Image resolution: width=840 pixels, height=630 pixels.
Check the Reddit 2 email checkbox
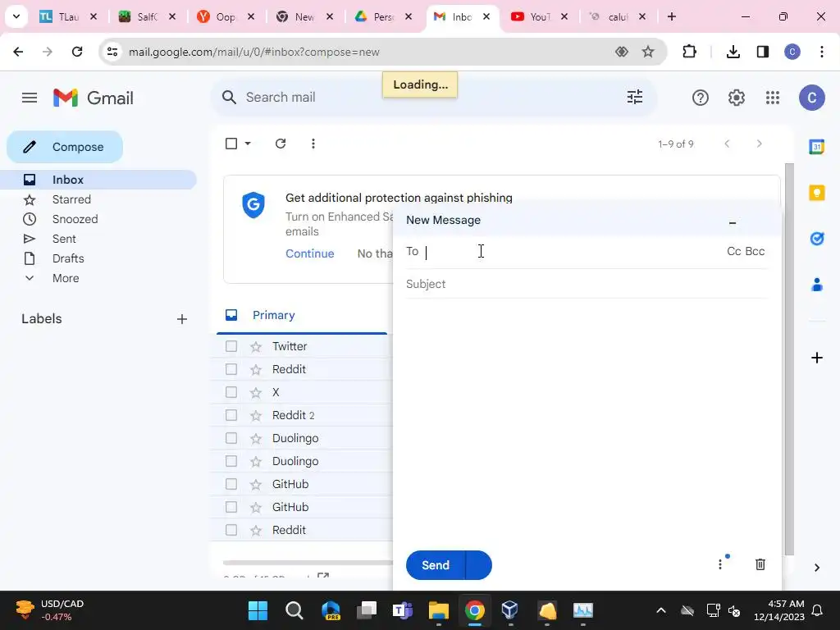(x=231, y=415)
